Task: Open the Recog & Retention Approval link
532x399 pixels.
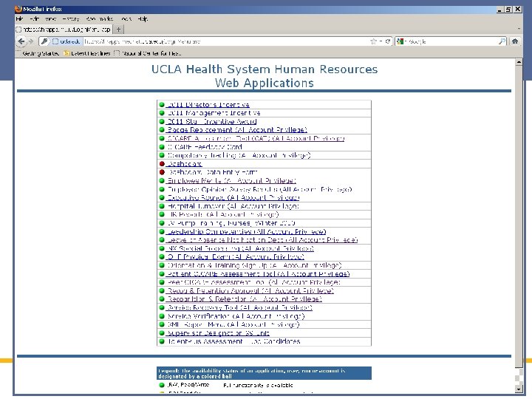Action: 250,291
